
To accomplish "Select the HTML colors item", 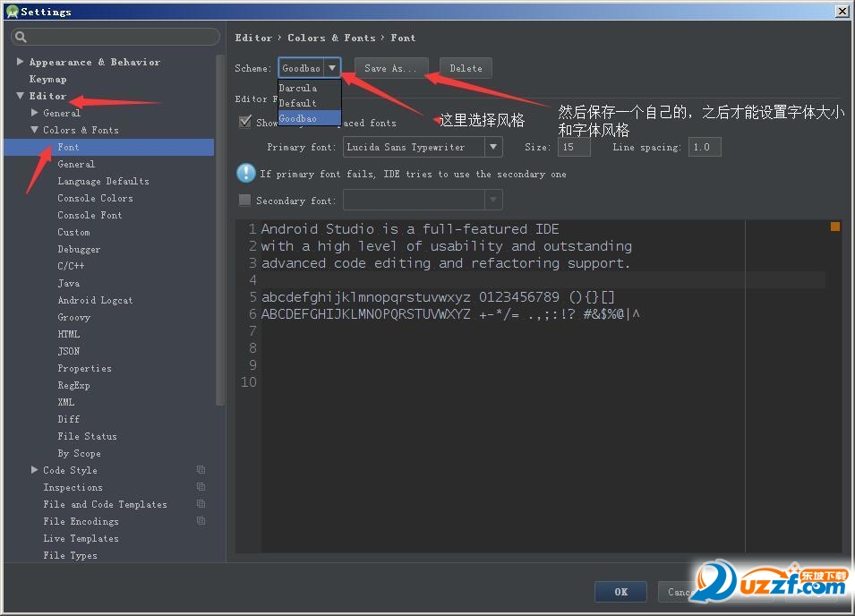I will pyautogui.click(x=69, y=334).
